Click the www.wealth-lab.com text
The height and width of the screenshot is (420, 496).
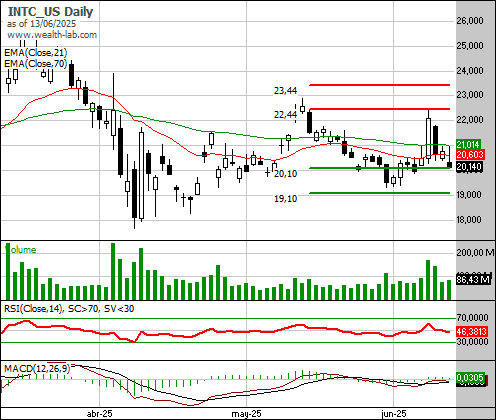tap(52, 35)
